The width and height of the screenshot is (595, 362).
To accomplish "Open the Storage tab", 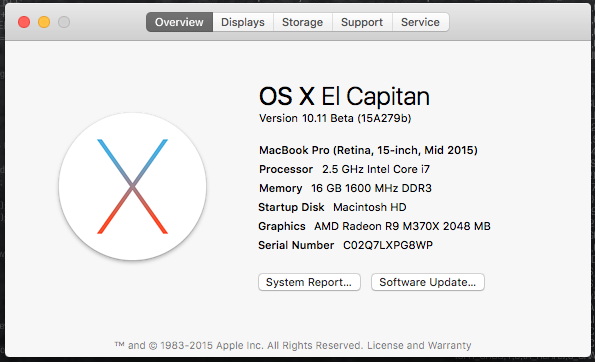I will click(302, 22).
